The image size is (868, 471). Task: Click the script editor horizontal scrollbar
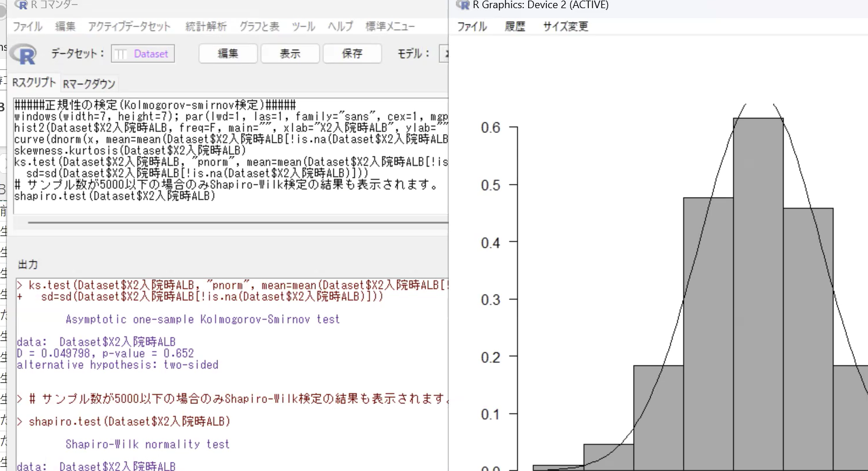point(233,222)
